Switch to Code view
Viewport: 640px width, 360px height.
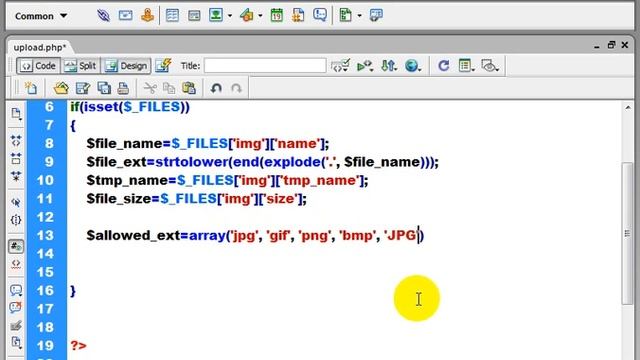tap(39, 66)
